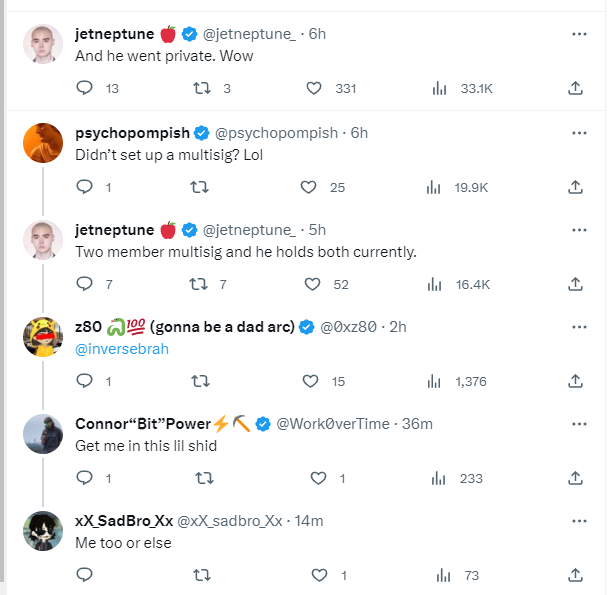Open more options on z80's tweet
Image resolution: width=610 pixels, height=595 pixels.
(x=578, y=327)
